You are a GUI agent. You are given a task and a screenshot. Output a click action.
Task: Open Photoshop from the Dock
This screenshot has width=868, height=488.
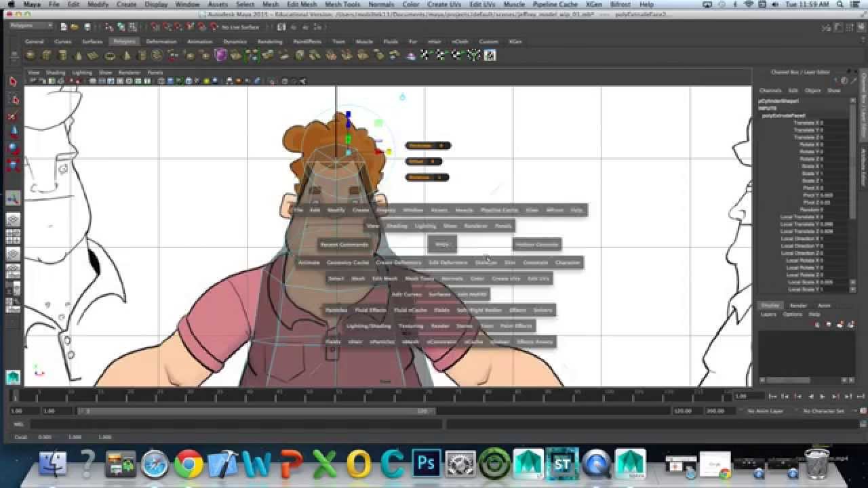pos(426,463)
